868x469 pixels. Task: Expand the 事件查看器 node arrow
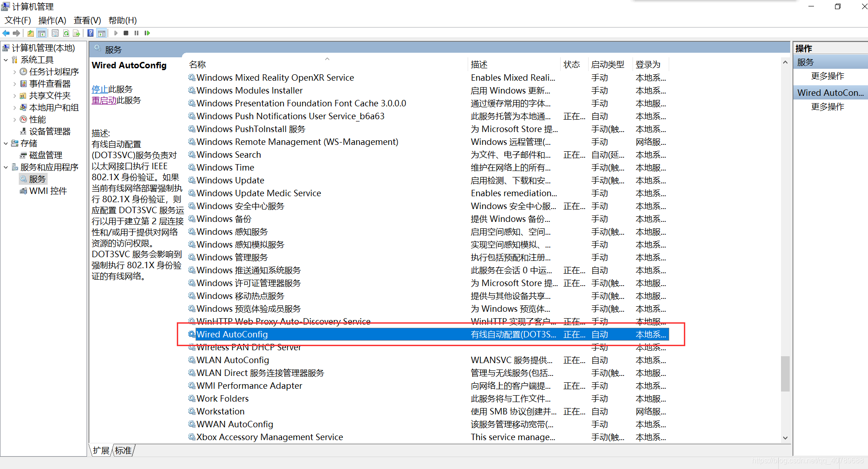[14, 83]
